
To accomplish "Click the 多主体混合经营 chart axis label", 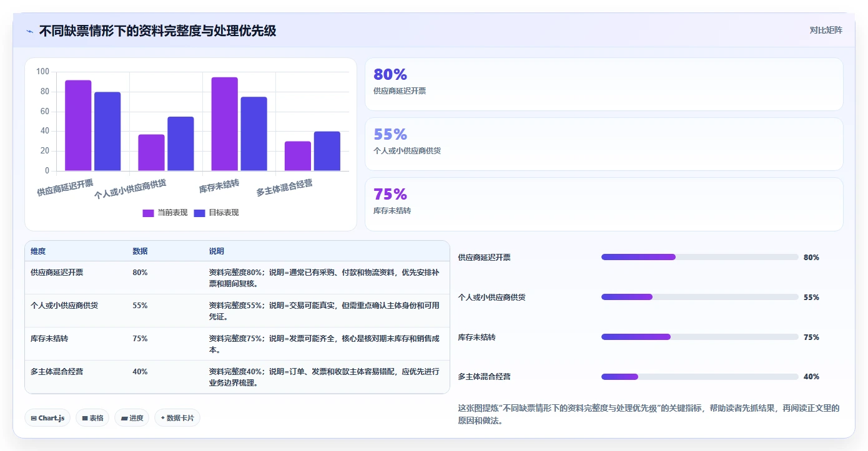I will [x=285, y=188].
